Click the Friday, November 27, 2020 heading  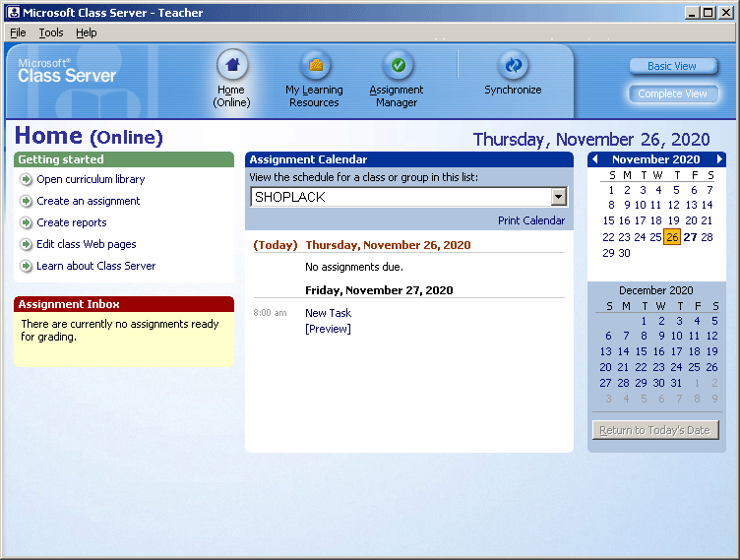pyautogui.click(x=379, y=290)
